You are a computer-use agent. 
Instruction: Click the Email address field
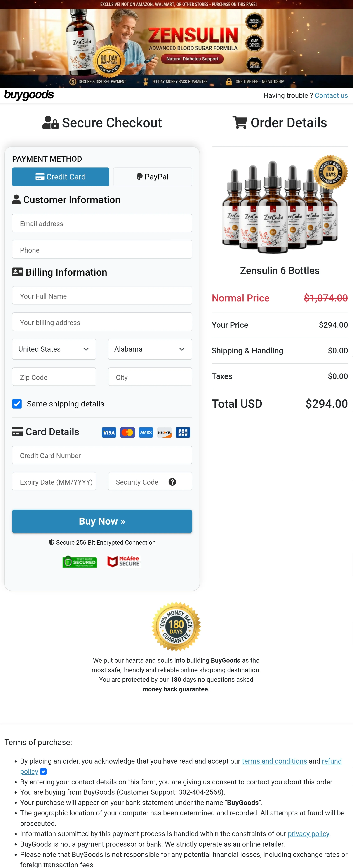pos(102,223)
